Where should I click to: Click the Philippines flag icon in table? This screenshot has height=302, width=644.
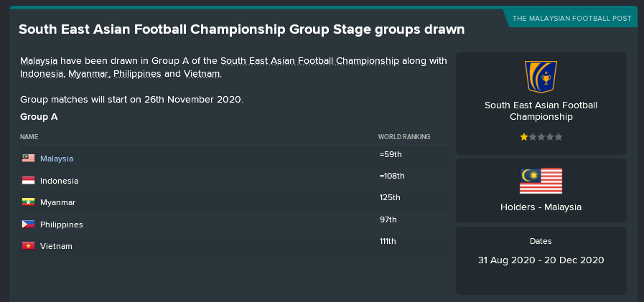tap(28, 225)
